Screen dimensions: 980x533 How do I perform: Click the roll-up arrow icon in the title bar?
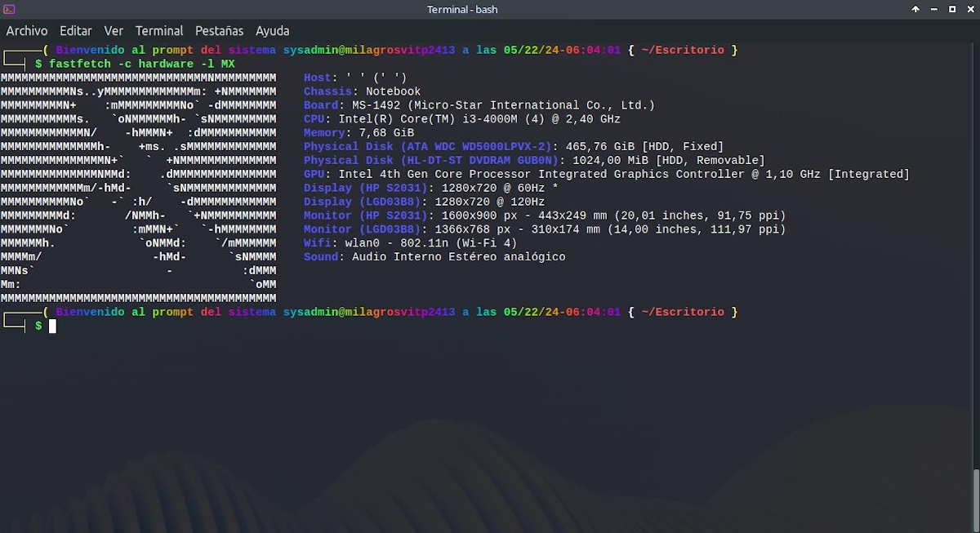915,9
